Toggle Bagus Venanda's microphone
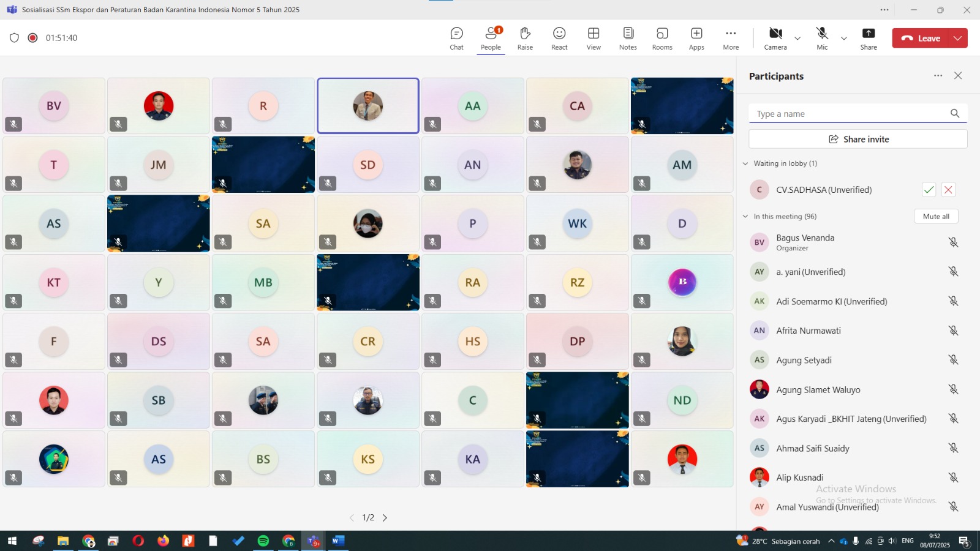The image size is (980, 551). 953,242
